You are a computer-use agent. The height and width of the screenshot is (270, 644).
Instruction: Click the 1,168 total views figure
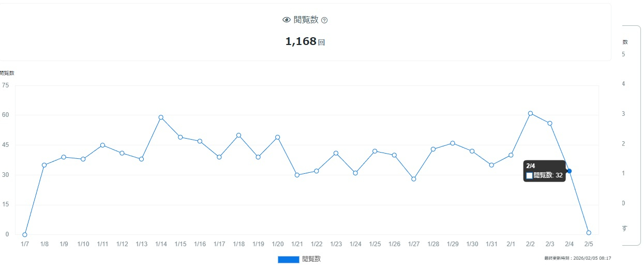tap(301, 41)
